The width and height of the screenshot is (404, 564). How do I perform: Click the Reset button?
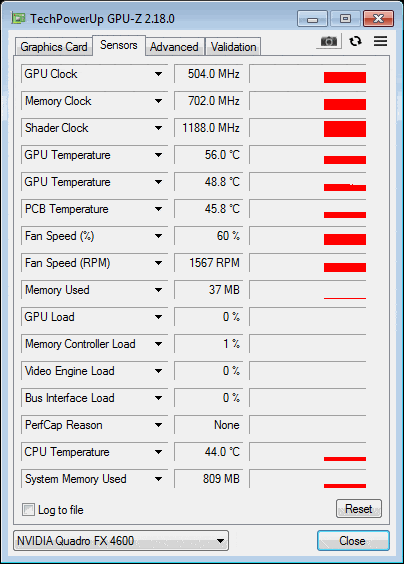(x=359, y=509)
